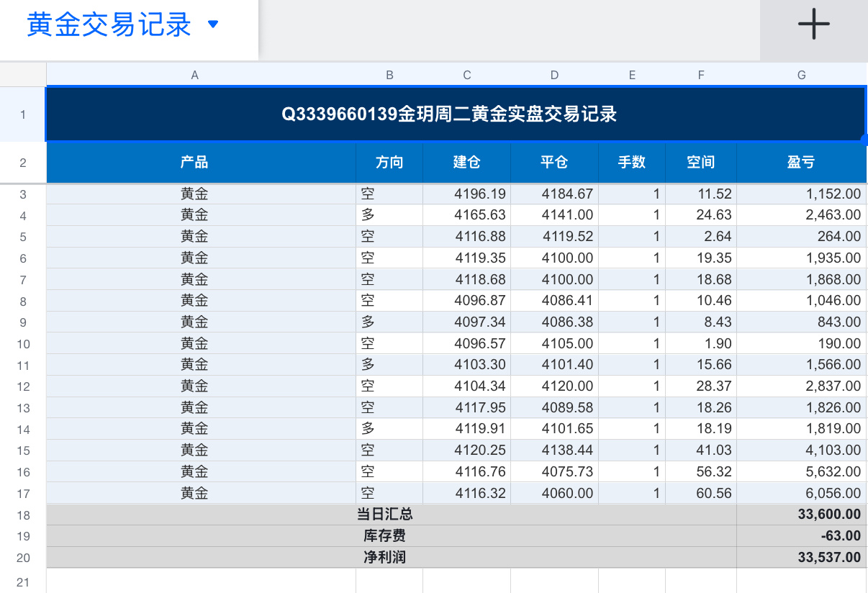The height and width of the screenshot is (593, 868).
Task: Select column B header
Action: click(x=389, y=75)
